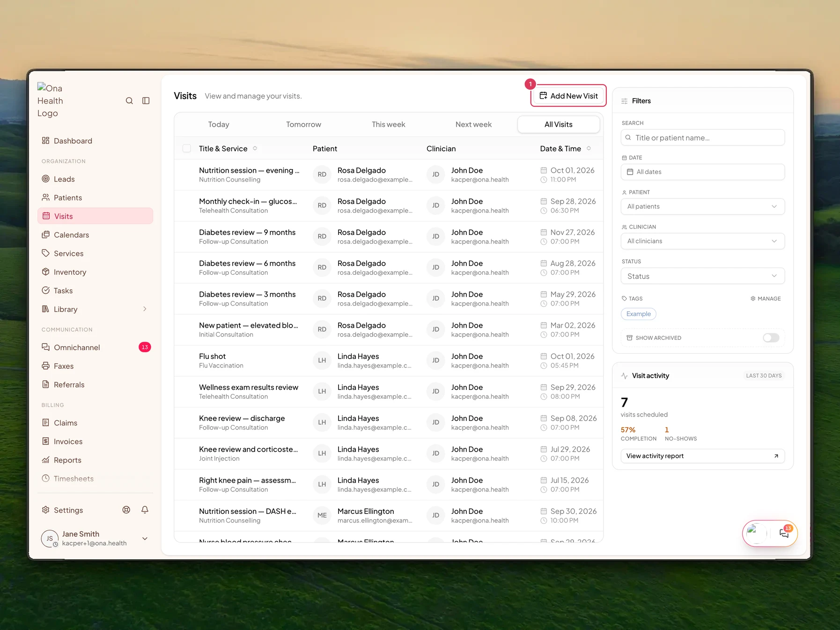The height and width of the screenshot is (630, 840).
Task: Open the All patients dropdown
Action: point(703,206)
